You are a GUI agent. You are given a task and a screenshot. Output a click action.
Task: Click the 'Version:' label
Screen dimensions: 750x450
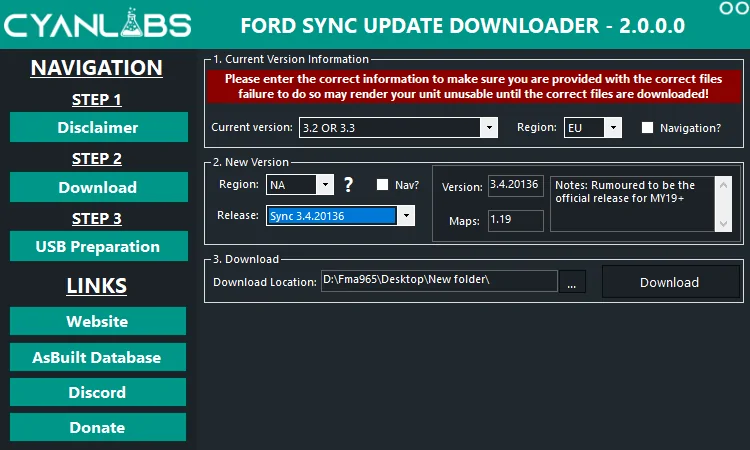(x=462, y=187)
